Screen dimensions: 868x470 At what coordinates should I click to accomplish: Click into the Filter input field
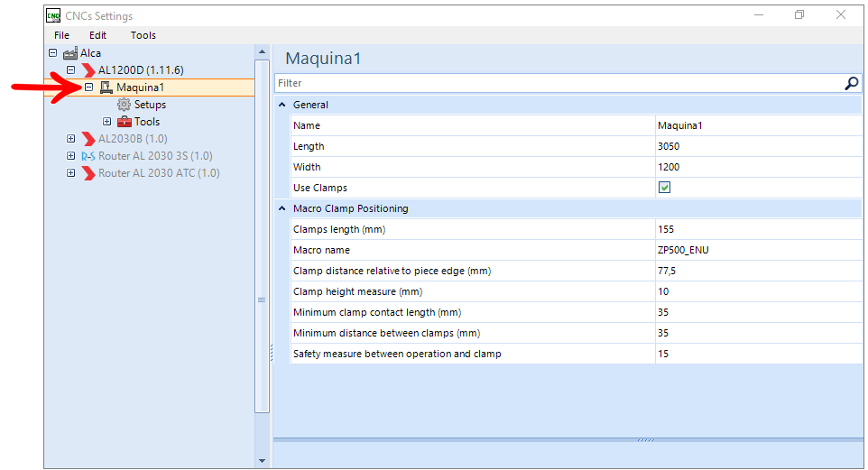click(x=559, y=83)
